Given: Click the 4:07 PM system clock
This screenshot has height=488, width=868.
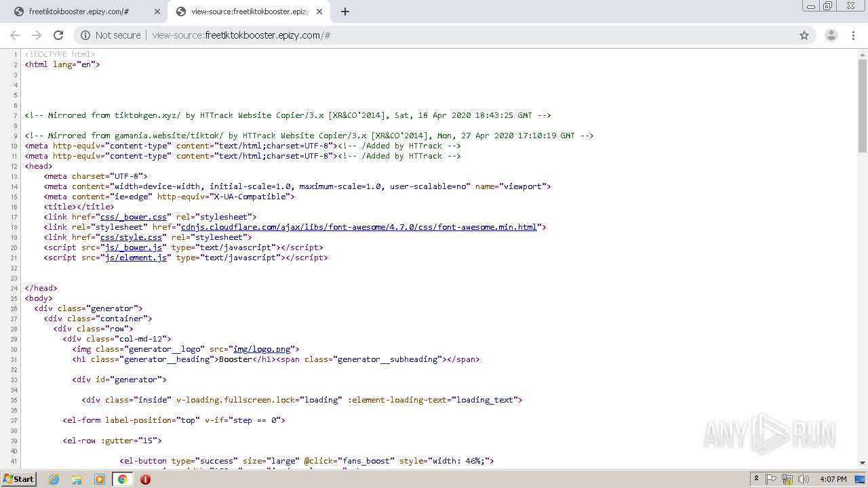Looking at the screenshot, I should point(833,479).
